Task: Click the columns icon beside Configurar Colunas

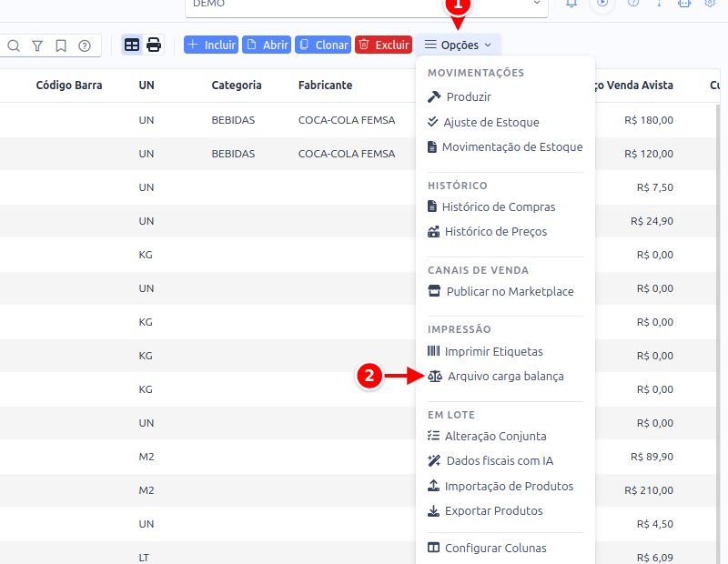Action: pos(433,548)
